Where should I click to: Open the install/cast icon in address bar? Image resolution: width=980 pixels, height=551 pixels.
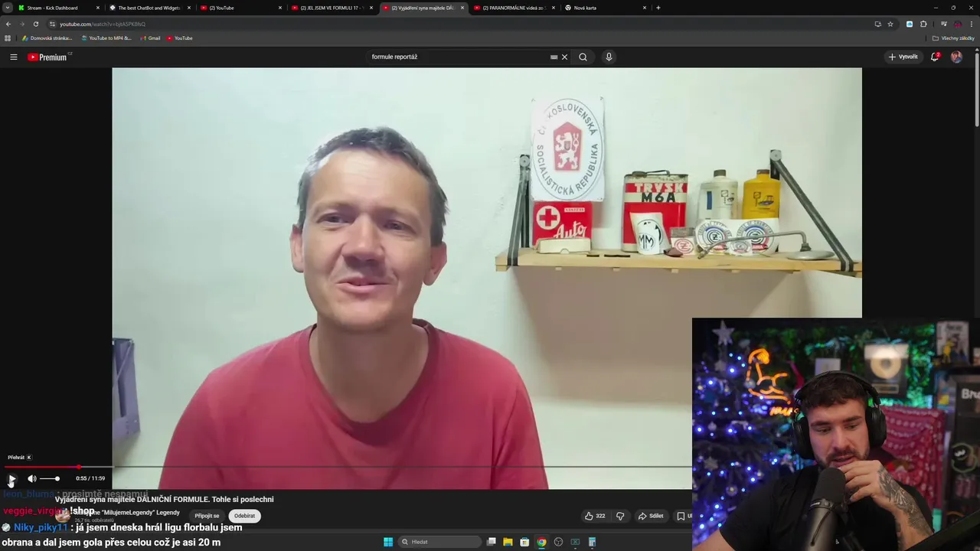click(877, 24)
